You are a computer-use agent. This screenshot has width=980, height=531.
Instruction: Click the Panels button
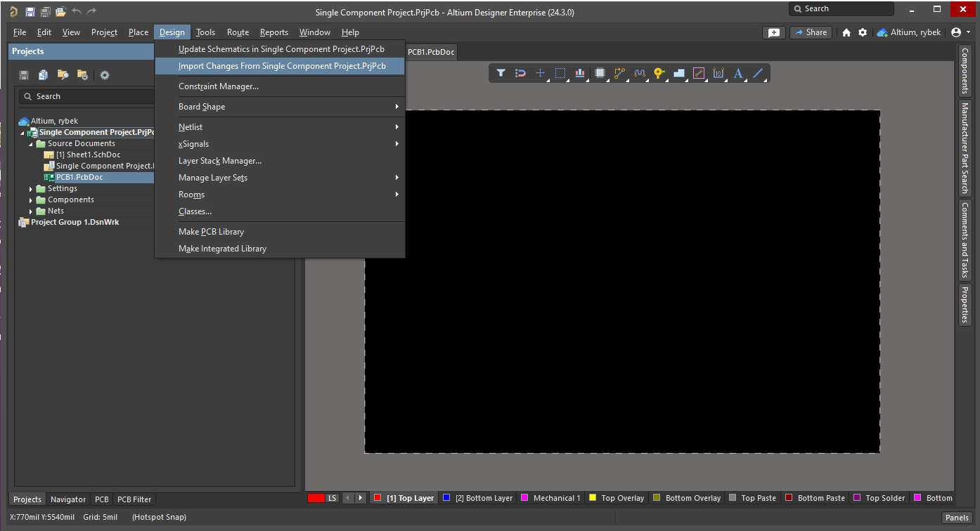point(957,518)
